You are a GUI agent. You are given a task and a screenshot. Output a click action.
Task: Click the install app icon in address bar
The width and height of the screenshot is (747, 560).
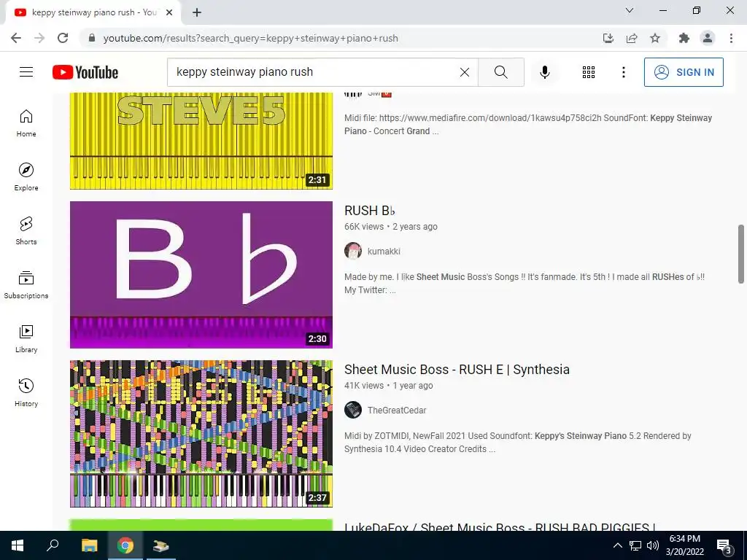click(608, 38)
